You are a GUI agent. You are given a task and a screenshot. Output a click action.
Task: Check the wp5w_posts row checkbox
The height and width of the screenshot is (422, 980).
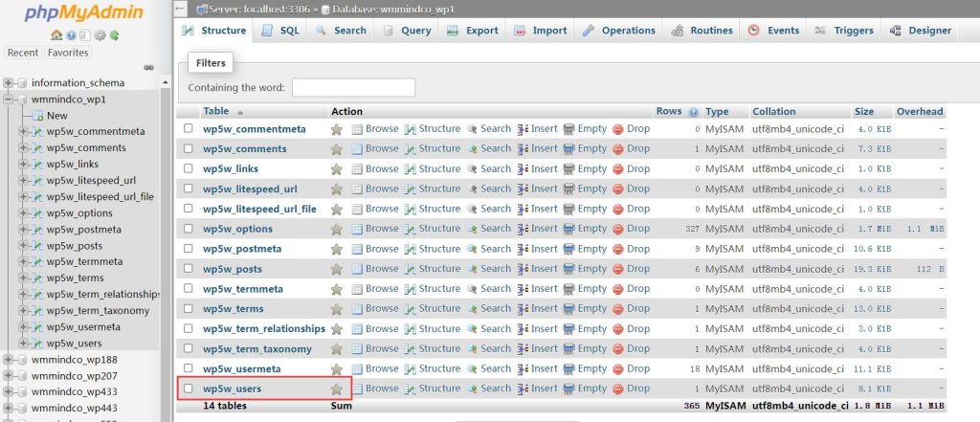pyautogui.click(x=189, y=268)
